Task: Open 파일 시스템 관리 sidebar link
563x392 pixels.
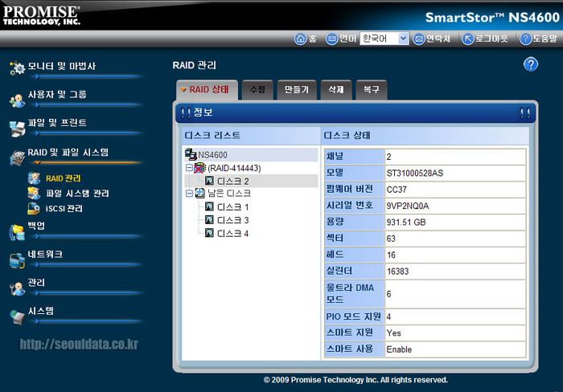Action: tap(77, 194)
